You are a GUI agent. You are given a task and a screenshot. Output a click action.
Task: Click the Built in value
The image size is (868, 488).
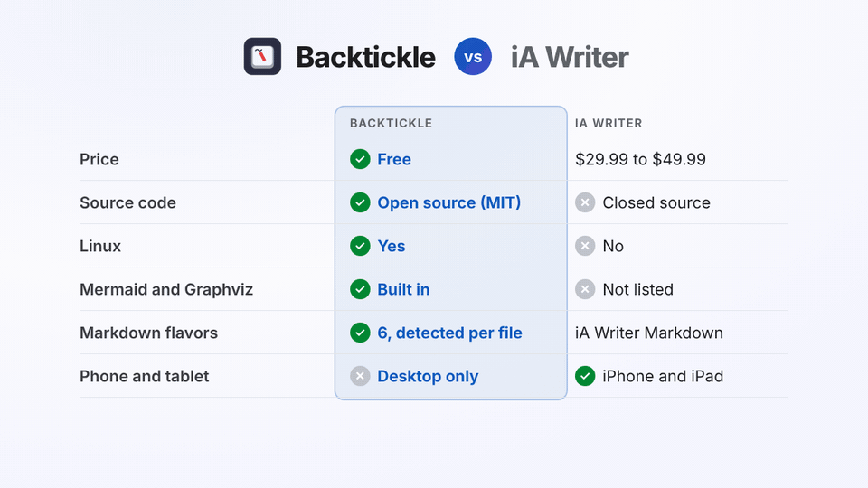coord(403,289)
